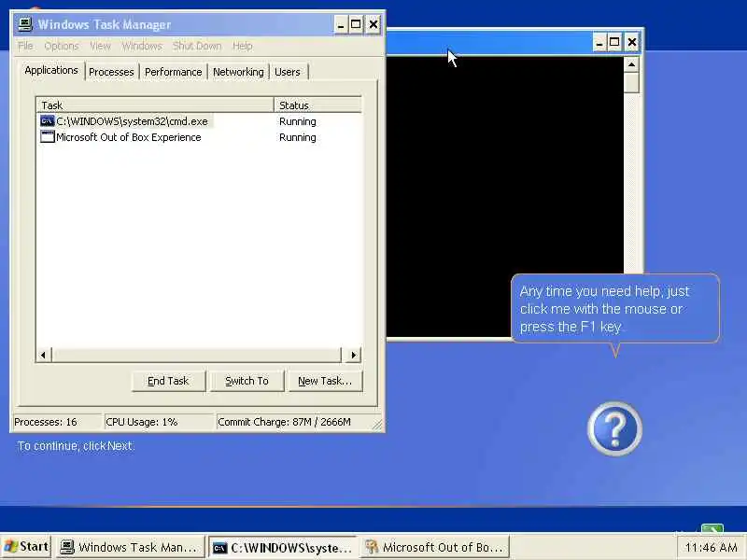This screenshot has height=560, width=747.
Task: Click Running status of Out of Box Experience
Action: tap(298, 137)
